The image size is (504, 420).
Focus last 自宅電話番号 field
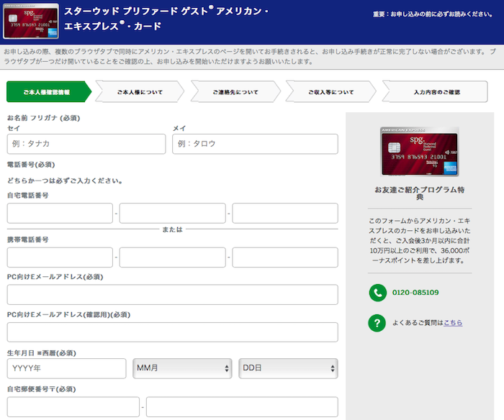coord(285,213)
